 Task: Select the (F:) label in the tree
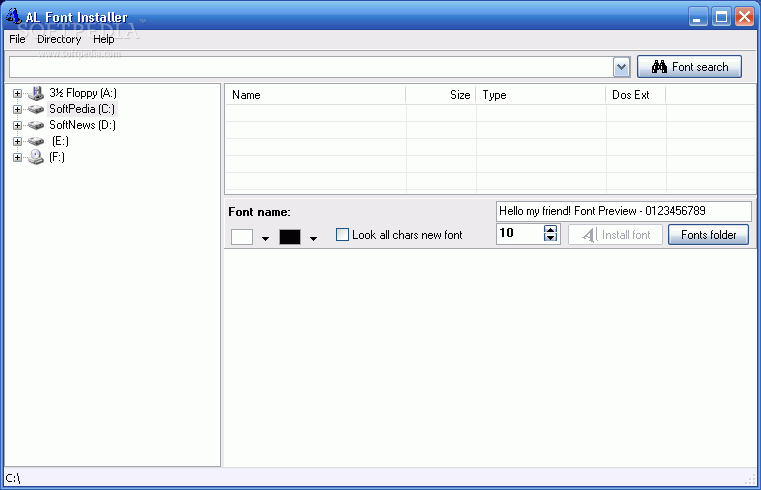[57, 157]
